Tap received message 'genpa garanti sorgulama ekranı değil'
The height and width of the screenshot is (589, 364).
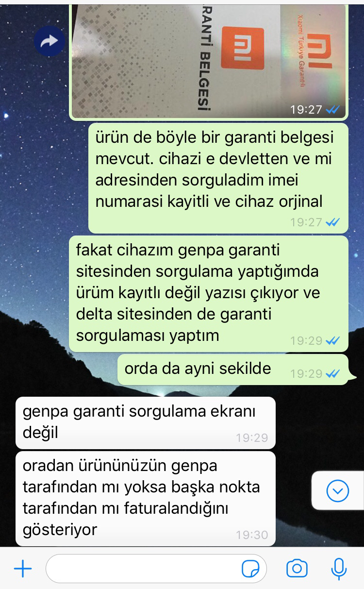(146, 422)
